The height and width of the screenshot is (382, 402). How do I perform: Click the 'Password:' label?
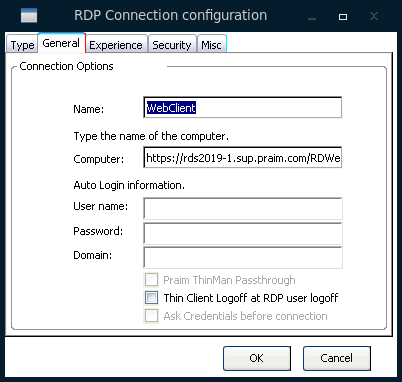[98, 231]
